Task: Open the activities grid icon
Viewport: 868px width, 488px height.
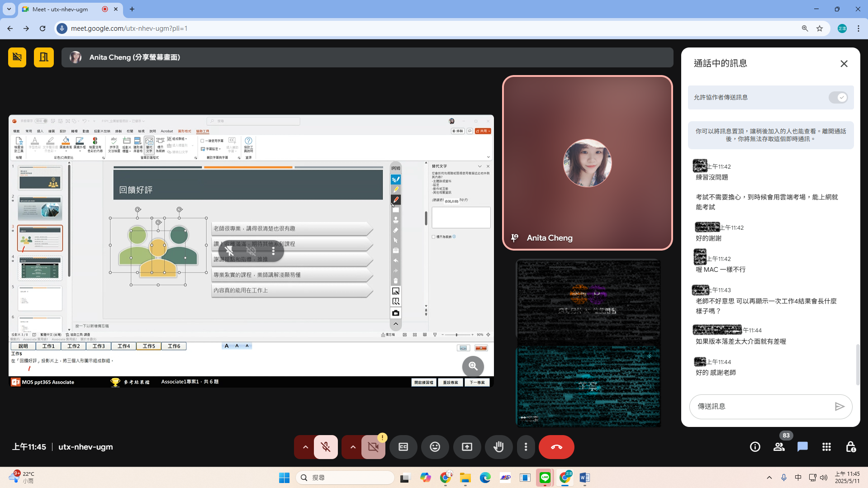Action: pyautogui.click(x=826, y=447)
